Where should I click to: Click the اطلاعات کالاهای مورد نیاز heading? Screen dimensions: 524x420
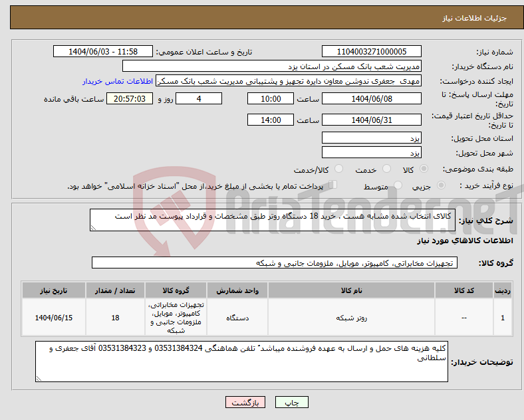pyautogui.click(x=465, y=241)
